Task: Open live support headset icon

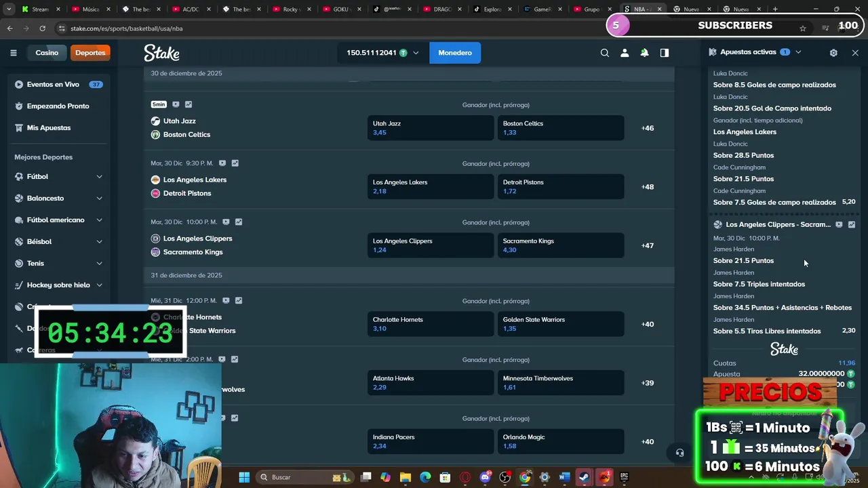Action: point(679,453)
